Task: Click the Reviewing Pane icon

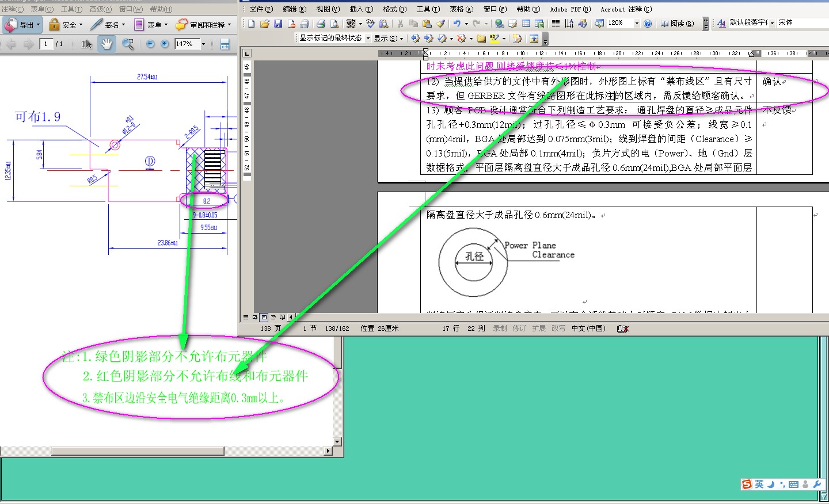Action: tap(534, 39)
